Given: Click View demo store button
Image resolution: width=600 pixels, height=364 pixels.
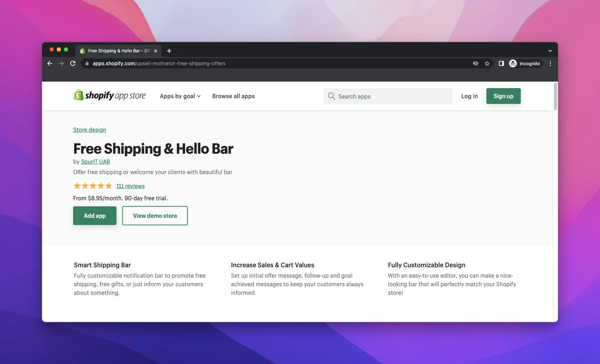Looking at the screenshot, I should 155,215.
